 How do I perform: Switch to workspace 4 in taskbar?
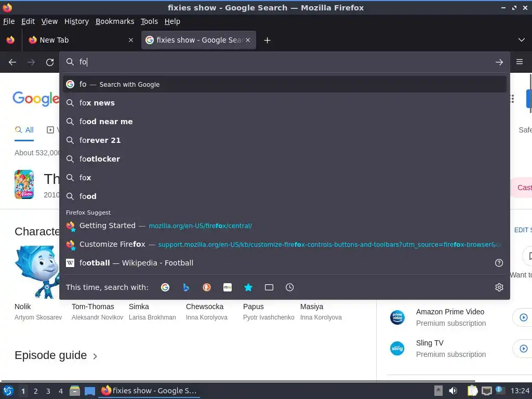pyautogui.click(x=61, y=391)
